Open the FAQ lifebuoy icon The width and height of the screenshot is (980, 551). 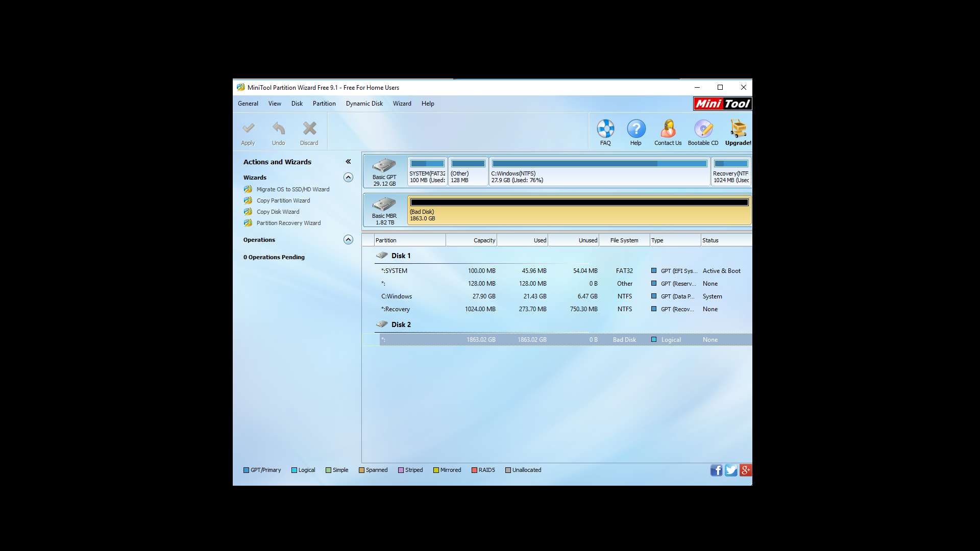605,129
